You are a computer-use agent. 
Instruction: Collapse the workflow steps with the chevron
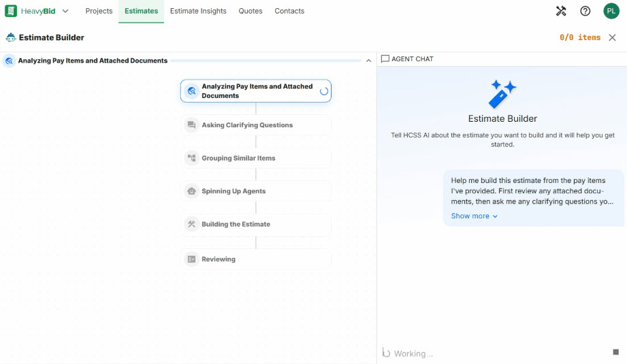pos(368,61)
